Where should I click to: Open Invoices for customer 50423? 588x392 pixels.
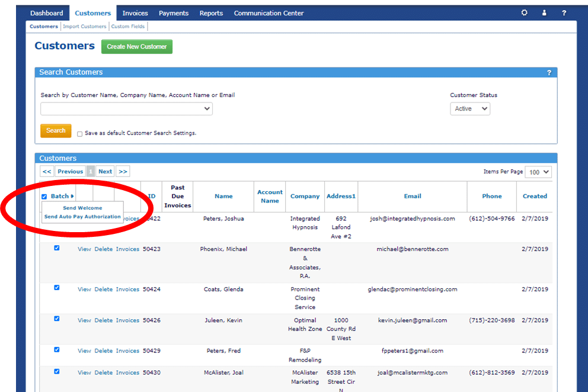(127, 249)
